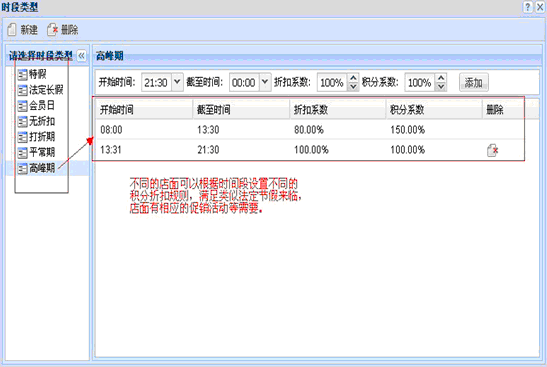The image size is (547, 367).
Task: Select the 无折扣 tree item
Action: tap(36, 121)
